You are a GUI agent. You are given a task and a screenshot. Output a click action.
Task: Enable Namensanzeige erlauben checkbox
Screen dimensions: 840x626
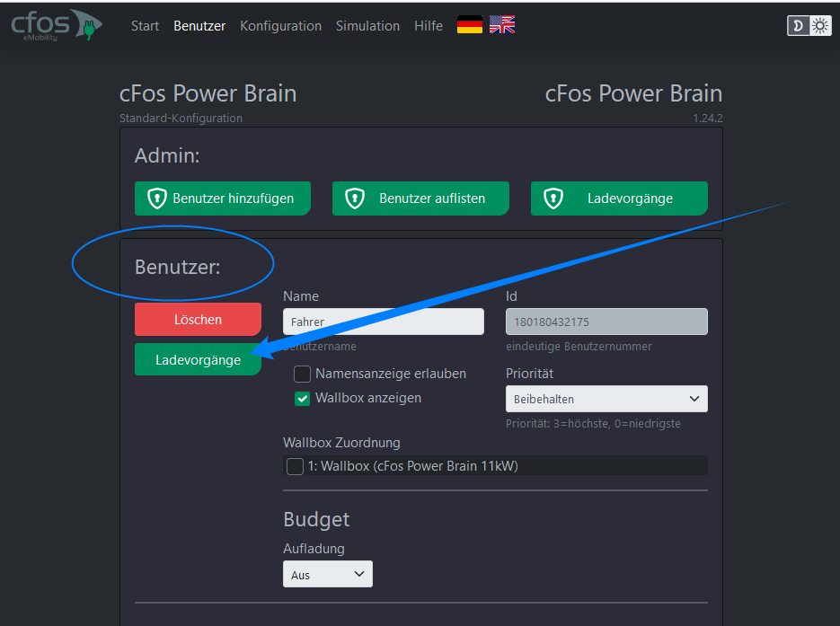(x=302, y=374)
